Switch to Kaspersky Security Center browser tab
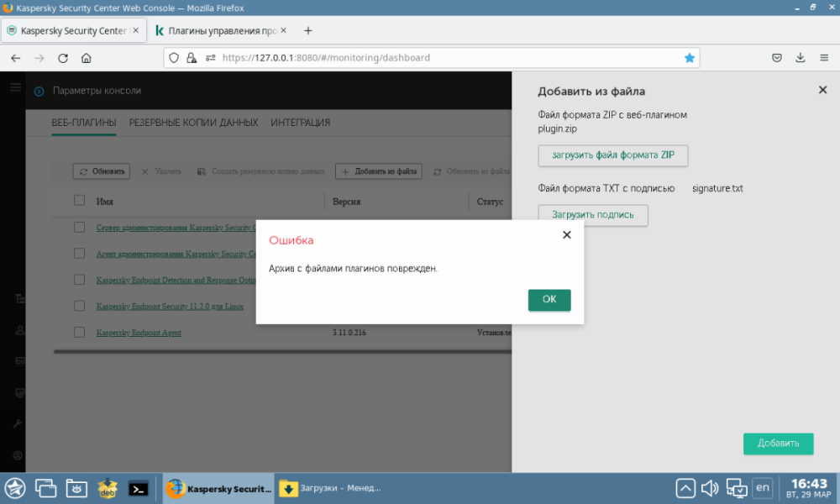Screen dimensions: 840x504 pos(73,30)
